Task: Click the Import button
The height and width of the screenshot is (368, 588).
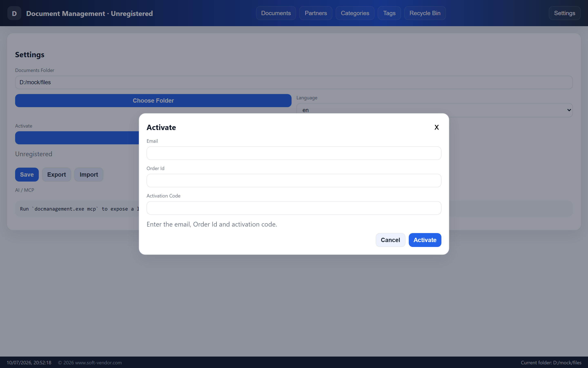Action: point(89,175)
